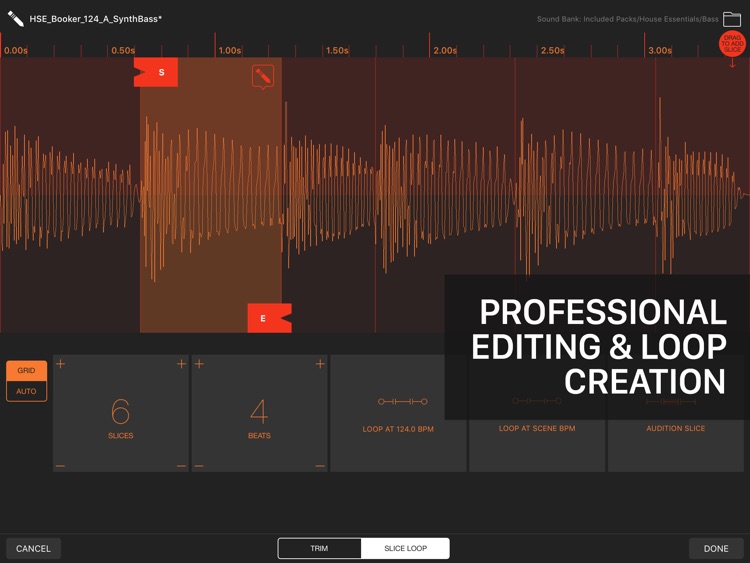750x563 pixels.
Task: Switch to the Slice Loop tab
Action: [405, 548]
